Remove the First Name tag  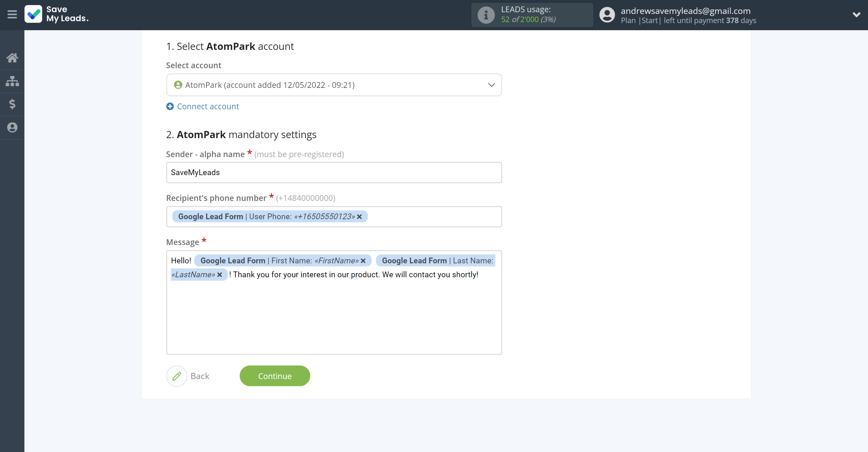coord(363,261)
